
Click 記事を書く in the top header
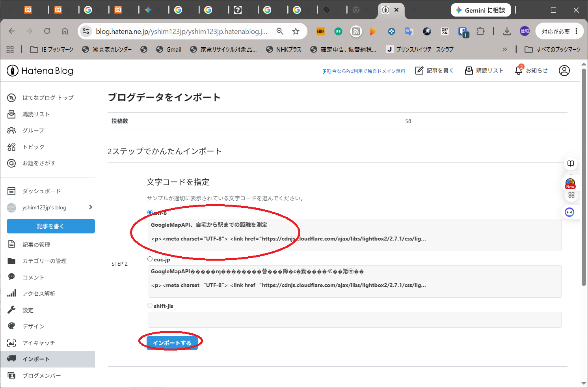434,70
